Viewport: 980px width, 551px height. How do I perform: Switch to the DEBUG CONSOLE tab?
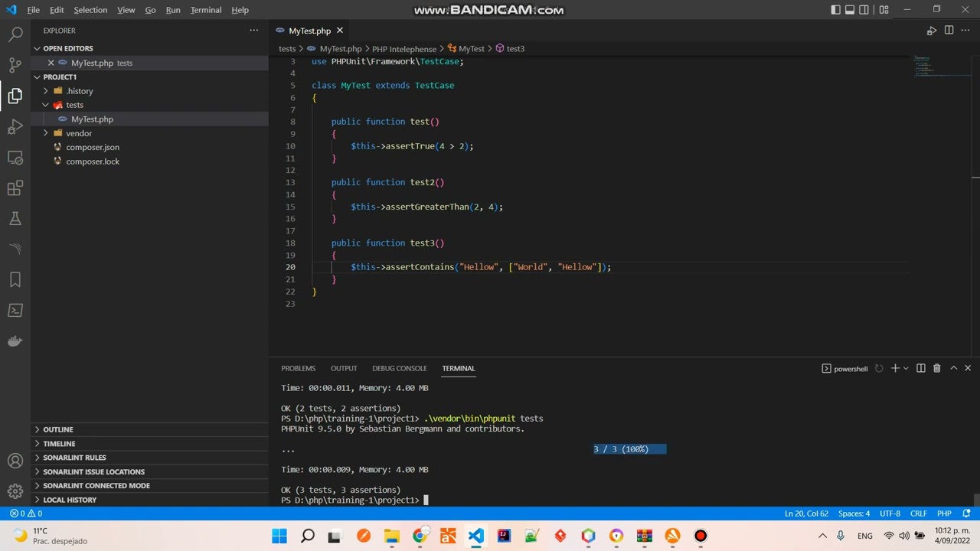click(x=400, y=368)
